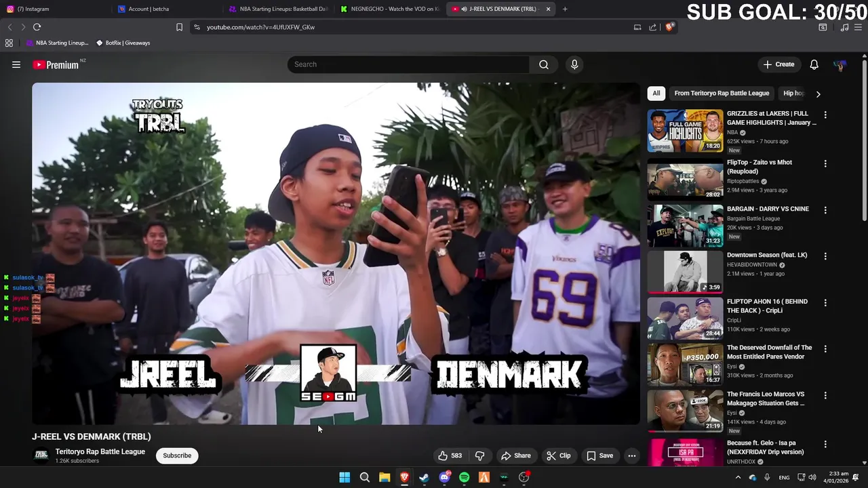The width and height of the screenshot is (868, 488).
Task: Bookmark this page icon
Action: (179, 27)
